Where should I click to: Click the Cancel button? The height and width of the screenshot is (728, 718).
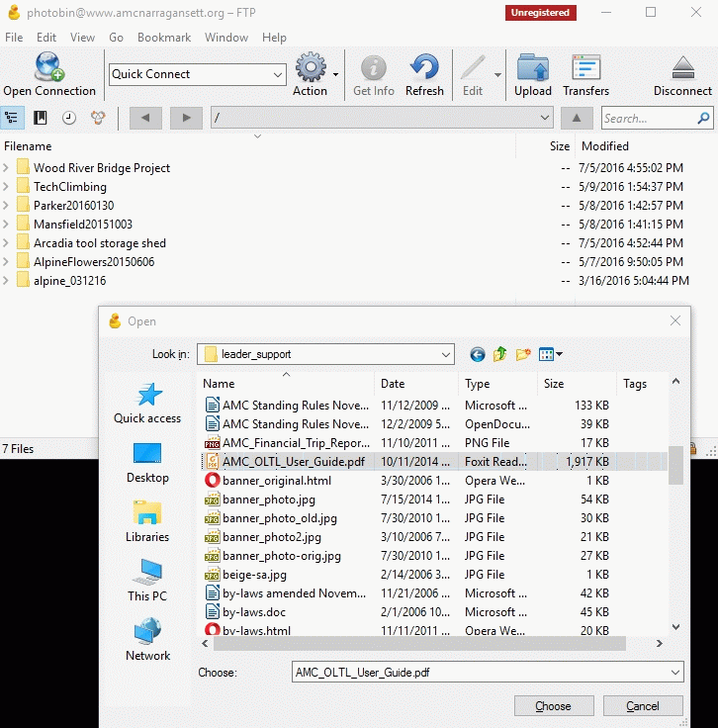pos(643,705)
